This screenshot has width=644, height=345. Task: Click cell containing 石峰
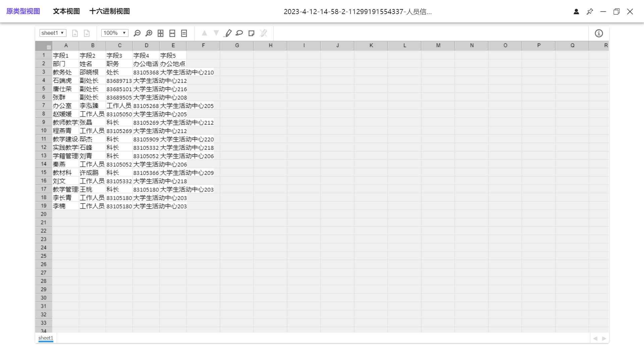(x=93, y=147)
